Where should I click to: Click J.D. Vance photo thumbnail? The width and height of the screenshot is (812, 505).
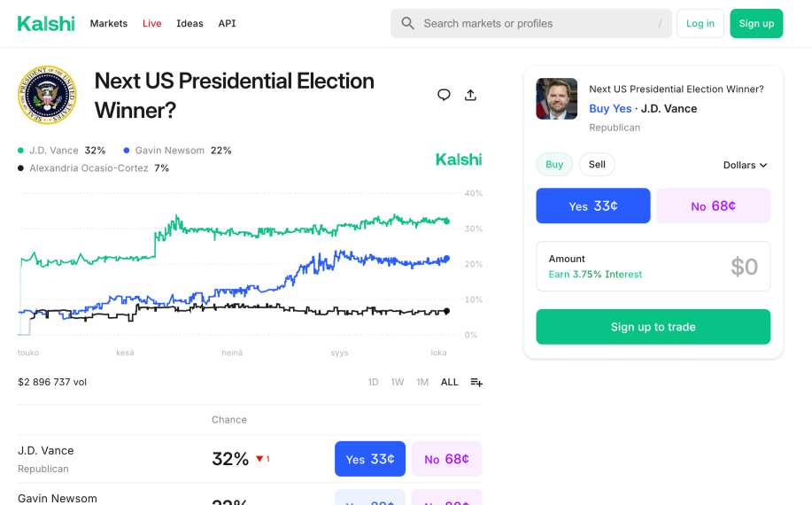tap(556, 98)
